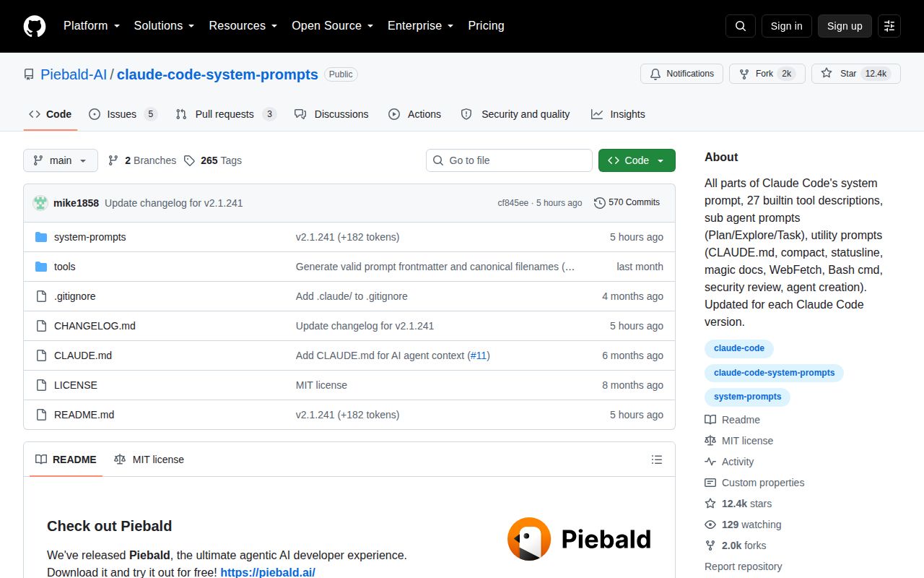Open the green Code dropdown button
The image size is (924, 578).
pyautogui.click(x=637, y=160)
